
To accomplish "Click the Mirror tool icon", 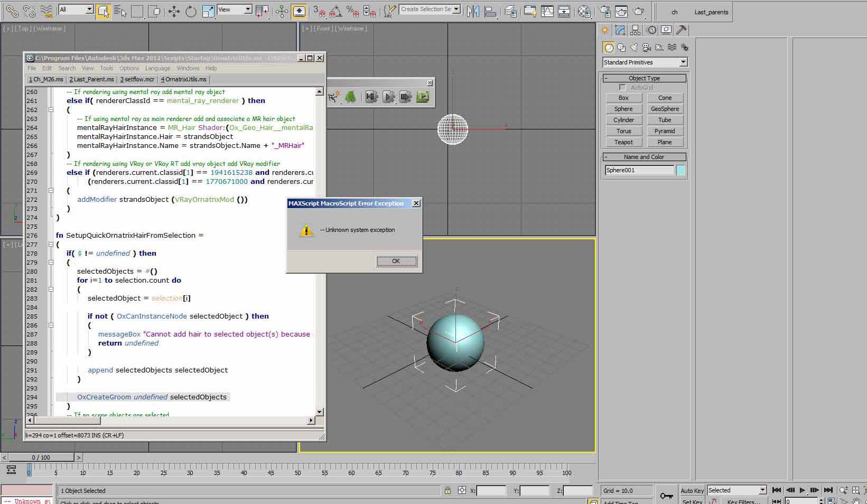I will pyautogui.click(x=473, y=11).
